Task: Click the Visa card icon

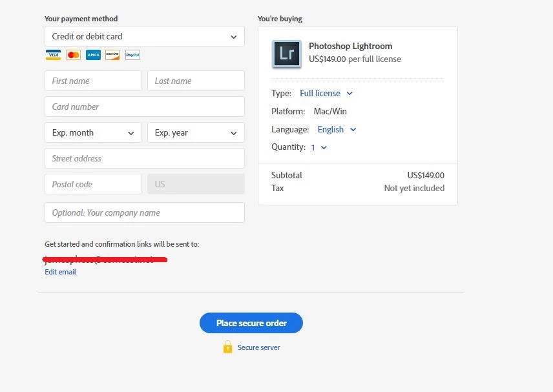Action: pos(53,55)
